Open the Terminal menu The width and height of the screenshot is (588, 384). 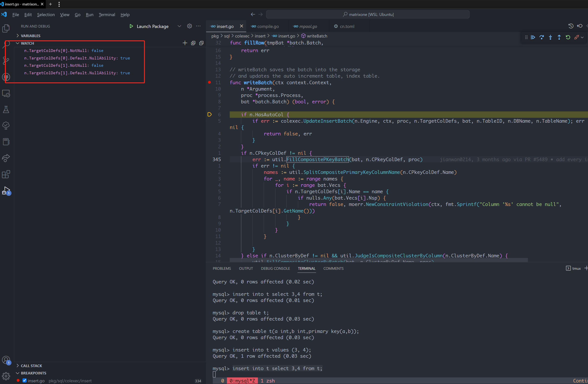point(107,15)
